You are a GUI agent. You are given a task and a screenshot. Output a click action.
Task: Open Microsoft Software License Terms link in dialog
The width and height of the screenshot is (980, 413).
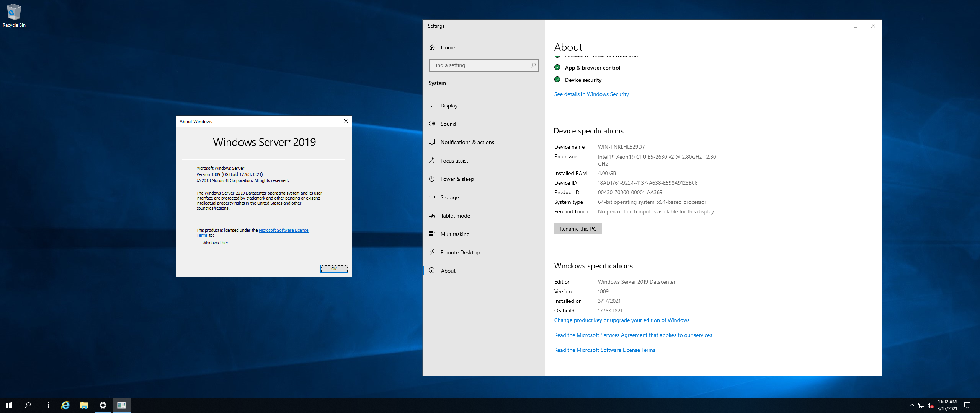[x=283, y=230]
